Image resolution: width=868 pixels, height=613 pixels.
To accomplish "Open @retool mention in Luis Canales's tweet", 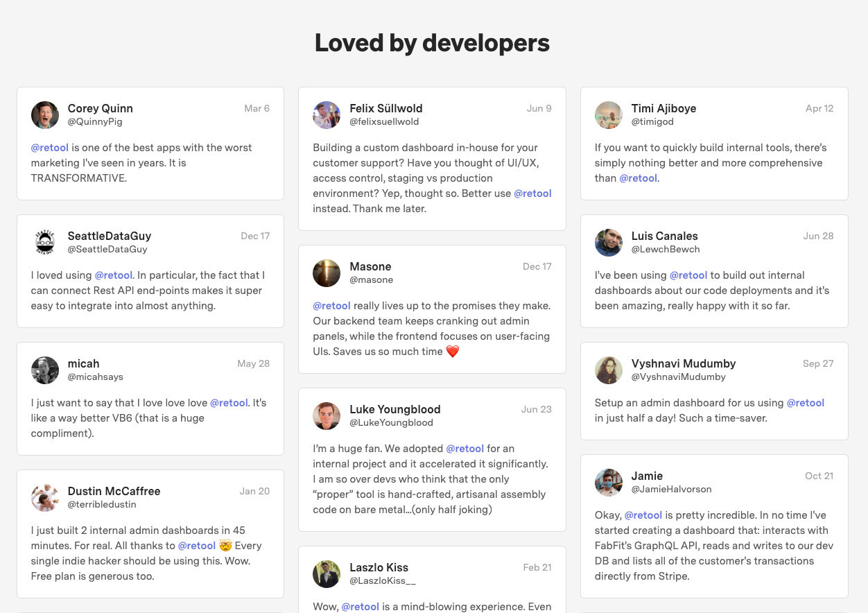I will (x=688, y=275).
